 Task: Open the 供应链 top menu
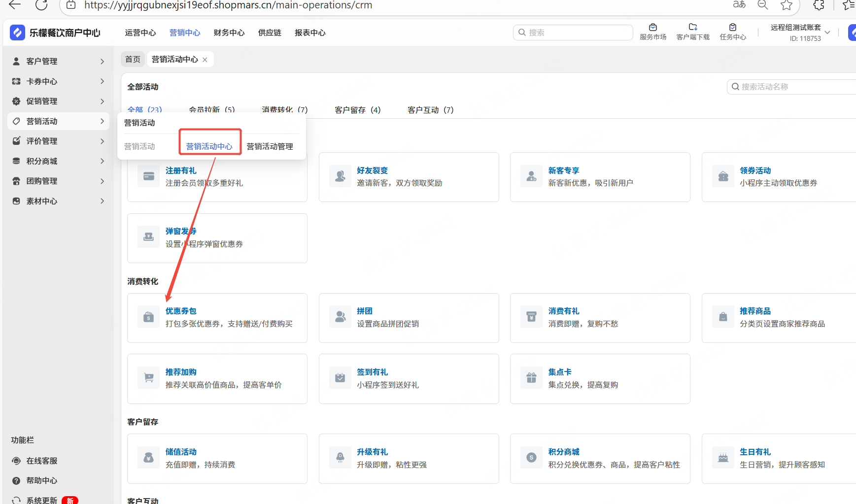tap(270, 33)
